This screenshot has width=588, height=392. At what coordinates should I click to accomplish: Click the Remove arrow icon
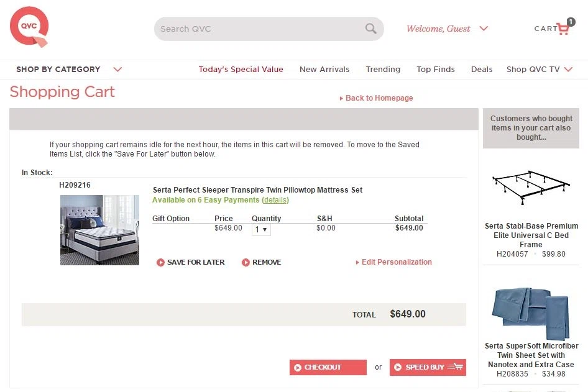coord(246,262)
